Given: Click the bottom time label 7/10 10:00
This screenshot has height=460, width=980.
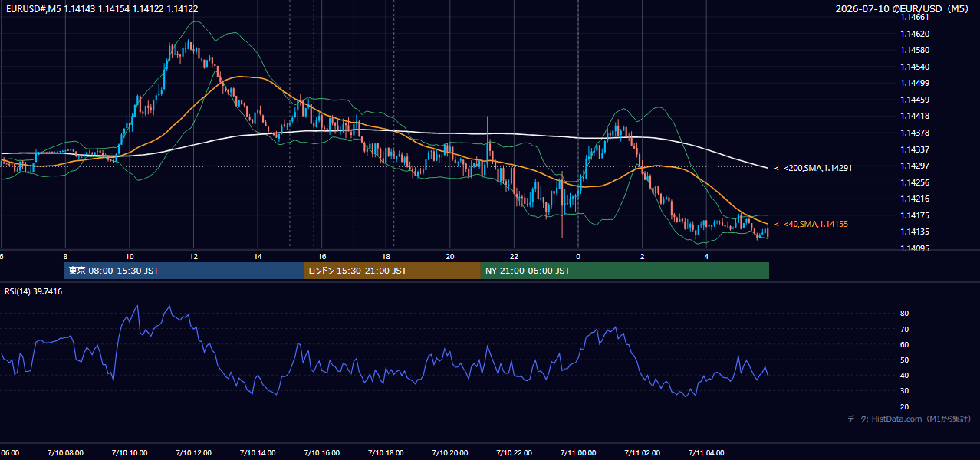Looking at the screenshot, I should coord(130,452).
